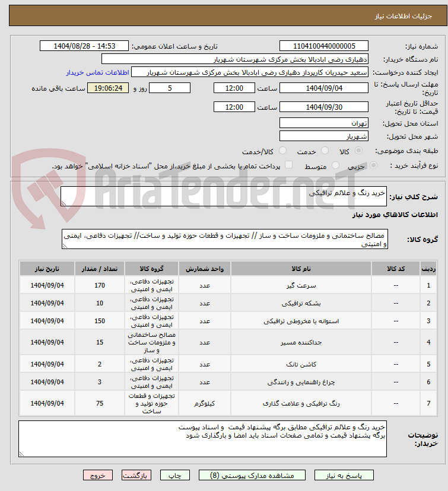
Task: Click the goods group text box
Action: [x=225, y=239]
